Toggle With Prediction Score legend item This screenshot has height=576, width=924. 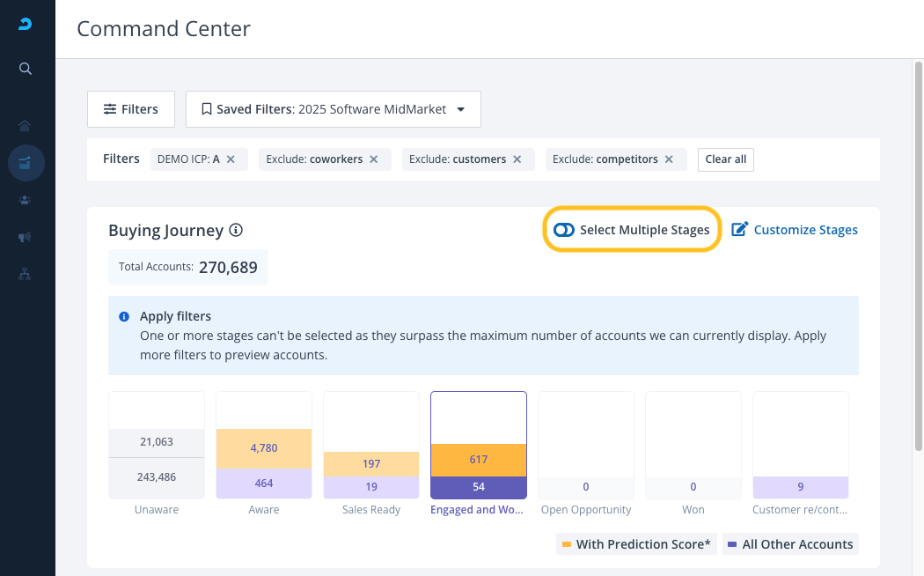click(634, 544)
